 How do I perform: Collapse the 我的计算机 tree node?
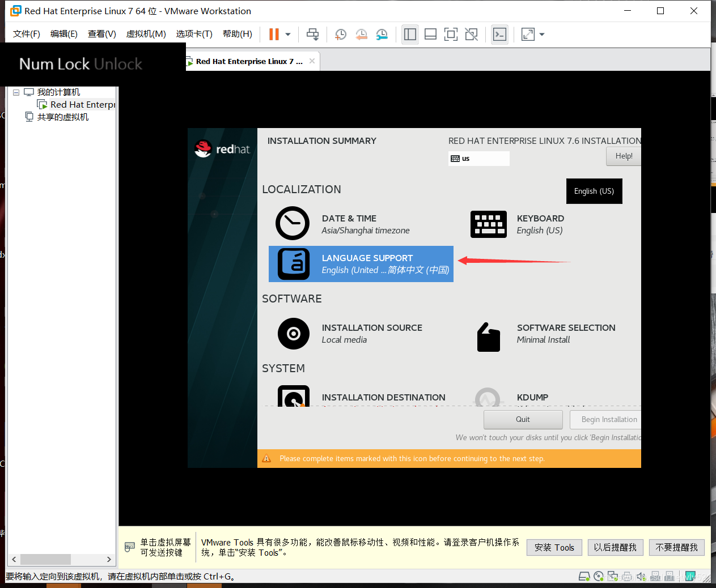click(16, 92)
